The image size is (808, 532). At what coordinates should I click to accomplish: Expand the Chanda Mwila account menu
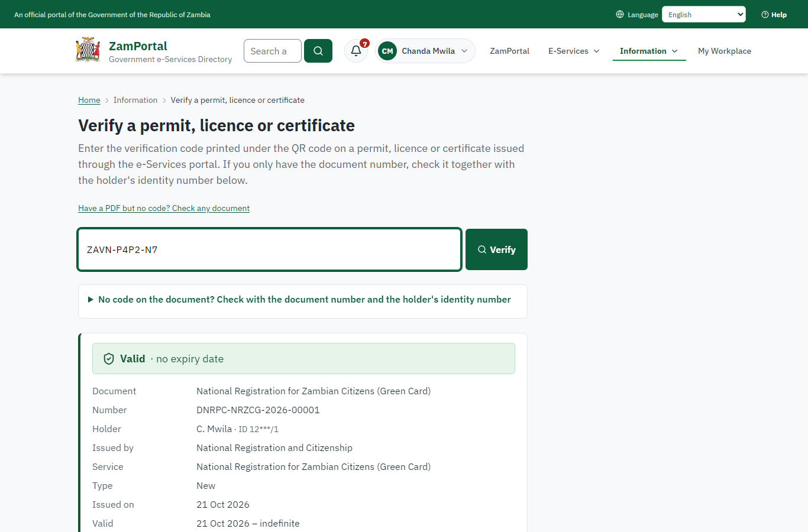point(425,51)
